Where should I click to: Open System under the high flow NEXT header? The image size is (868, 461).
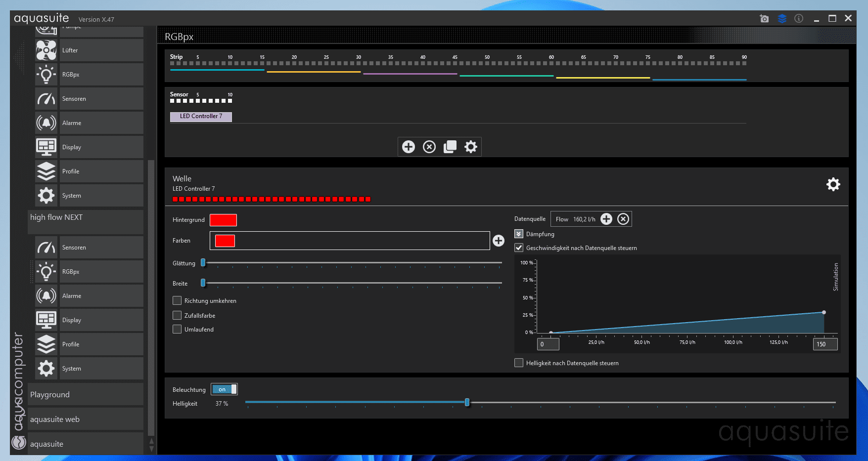(x=89, y=369)
